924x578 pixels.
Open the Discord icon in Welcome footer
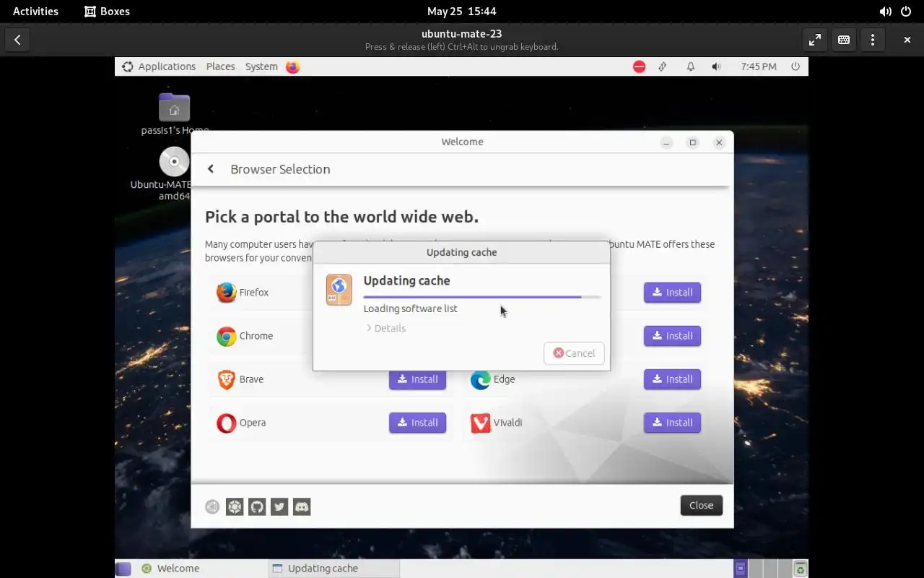pyautogui.click(x=302, y=506)
